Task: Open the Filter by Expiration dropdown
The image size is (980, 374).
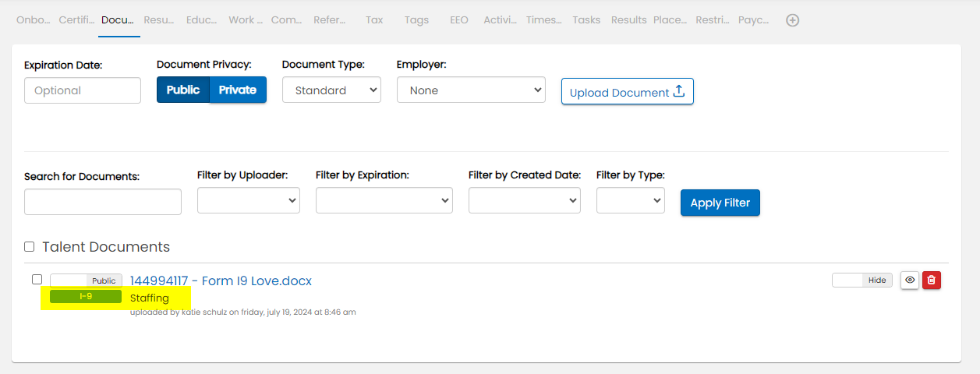Action: click(x=384, y=200)
